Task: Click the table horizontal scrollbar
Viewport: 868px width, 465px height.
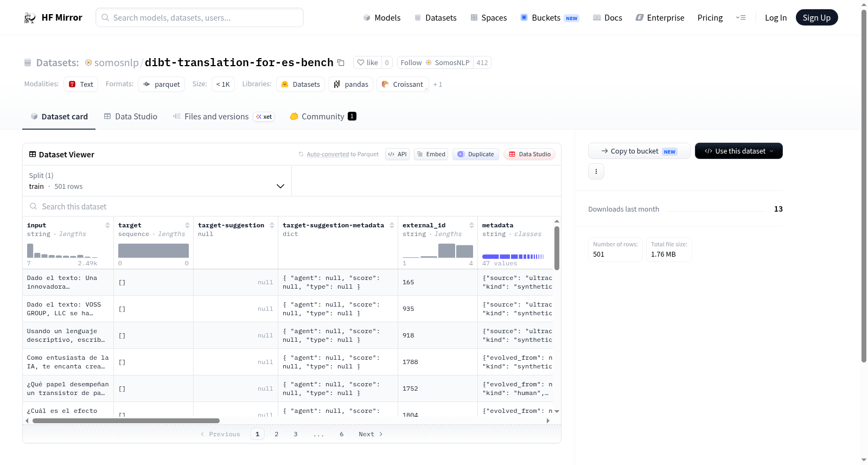Action: click(126, 421)
